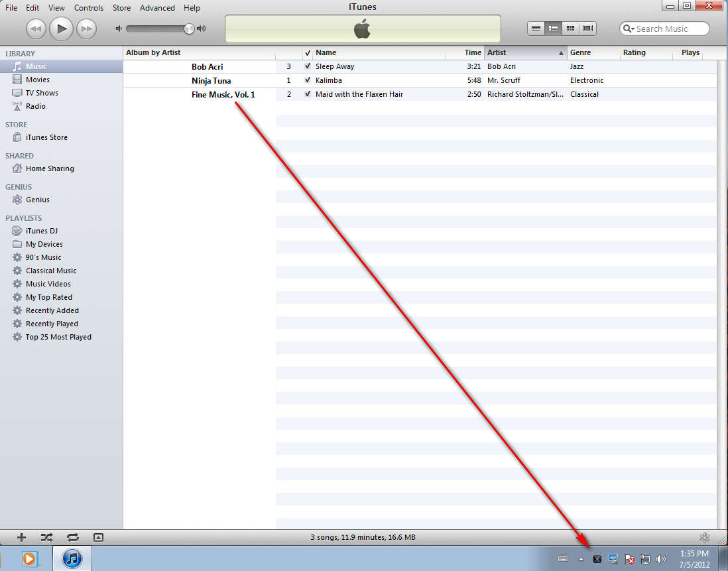Click the Classical genre cell
The width and height of the screenshot is (728, 571).
[x=584, y=94]
